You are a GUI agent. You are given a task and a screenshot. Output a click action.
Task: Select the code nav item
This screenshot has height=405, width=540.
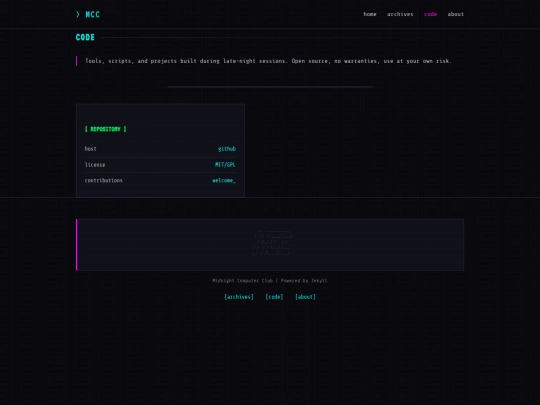430,14
